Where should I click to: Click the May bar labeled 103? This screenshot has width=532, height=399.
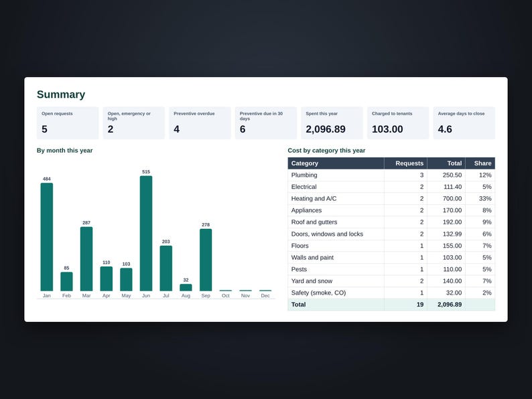pos(126,279)
